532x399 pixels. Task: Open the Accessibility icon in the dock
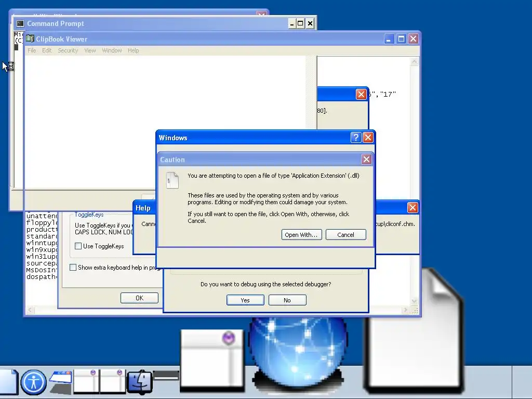(34, 382)
